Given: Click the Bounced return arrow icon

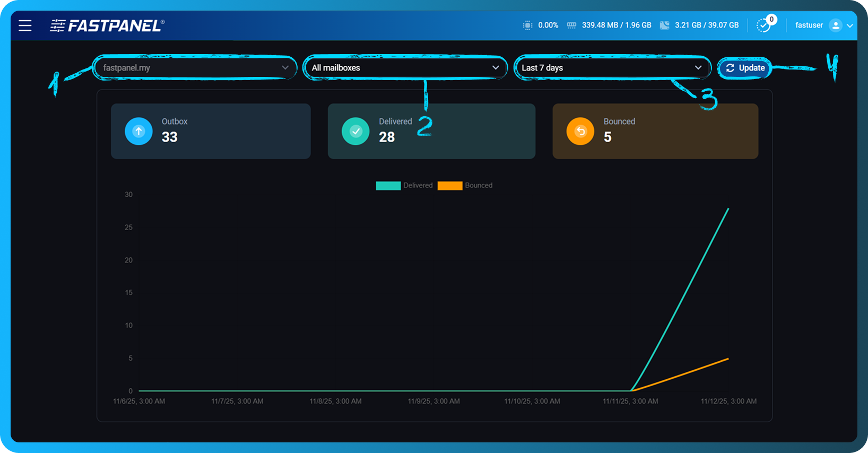Looking at the screenshot, I should pos(580,131).
